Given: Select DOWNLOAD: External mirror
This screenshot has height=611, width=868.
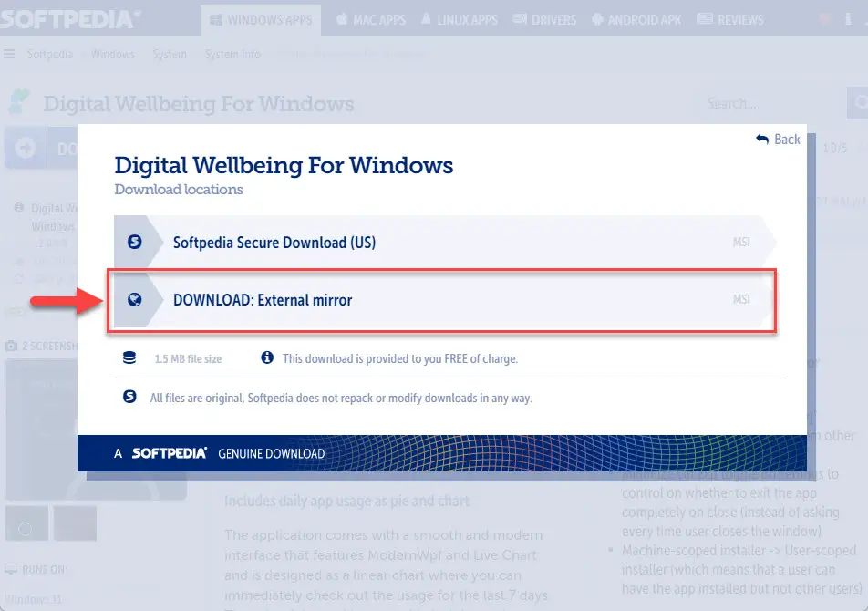Looking at the screenshot, I should (x=445, y=300).
